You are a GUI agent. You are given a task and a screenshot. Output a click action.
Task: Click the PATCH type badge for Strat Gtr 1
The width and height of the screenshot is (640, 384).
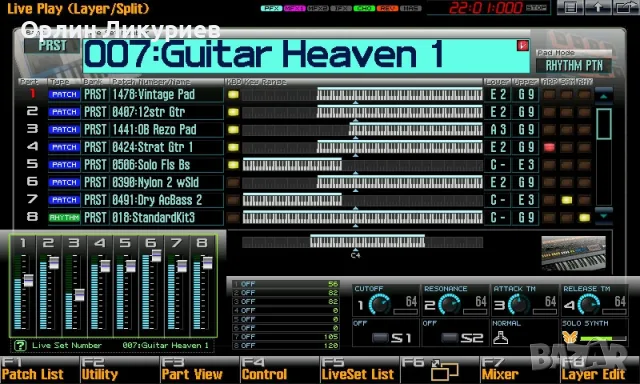point(64,147)
